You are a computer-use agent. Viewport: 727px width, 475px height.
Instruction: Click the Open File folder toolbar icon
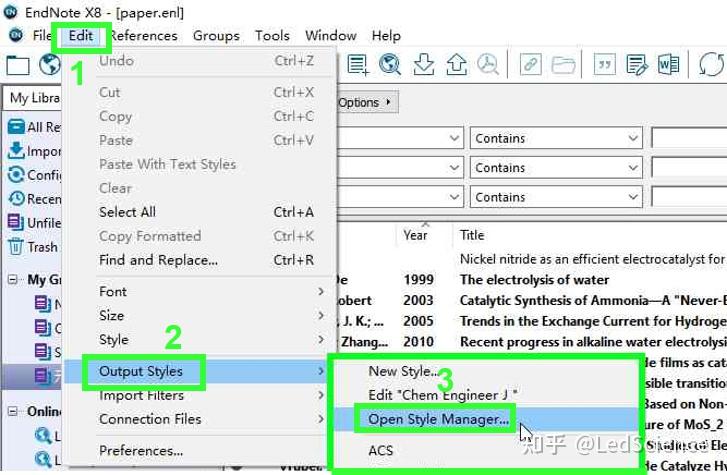(563, 64)
